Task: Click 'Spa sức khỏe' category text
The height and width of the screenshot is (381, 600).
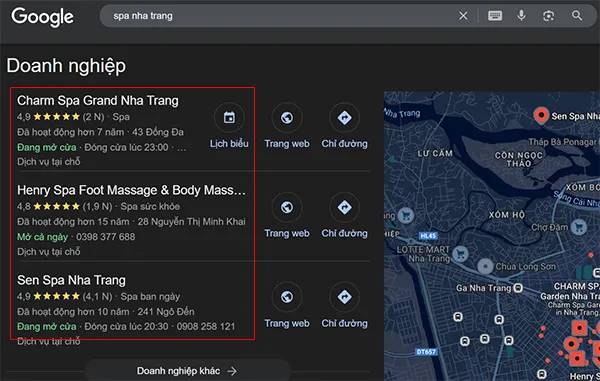Action: (x=150, y=207)
